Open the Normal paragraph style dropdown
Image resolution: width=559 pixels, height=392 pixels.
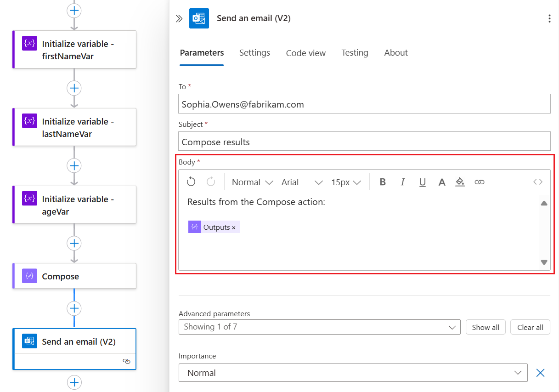[x=252, y=182]
